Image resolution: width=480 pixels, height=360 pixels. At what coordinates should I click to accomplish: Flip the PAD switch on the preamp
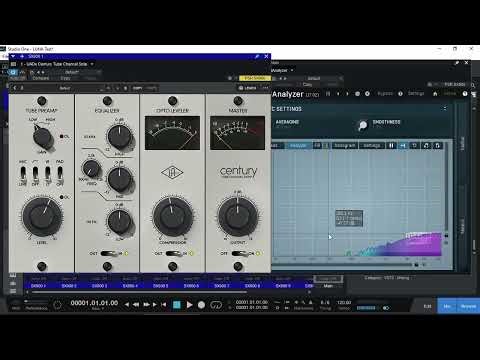click(60, 173)
